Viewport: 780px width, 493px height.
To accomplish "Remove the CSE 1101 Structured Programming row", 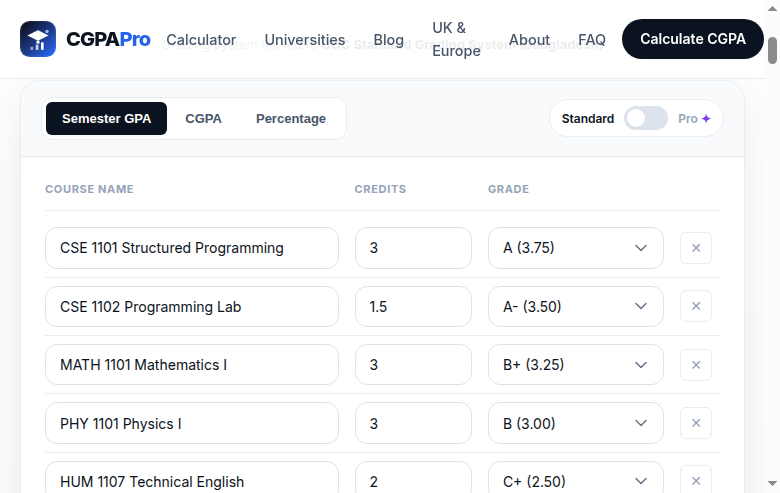I will pos(696,248).
